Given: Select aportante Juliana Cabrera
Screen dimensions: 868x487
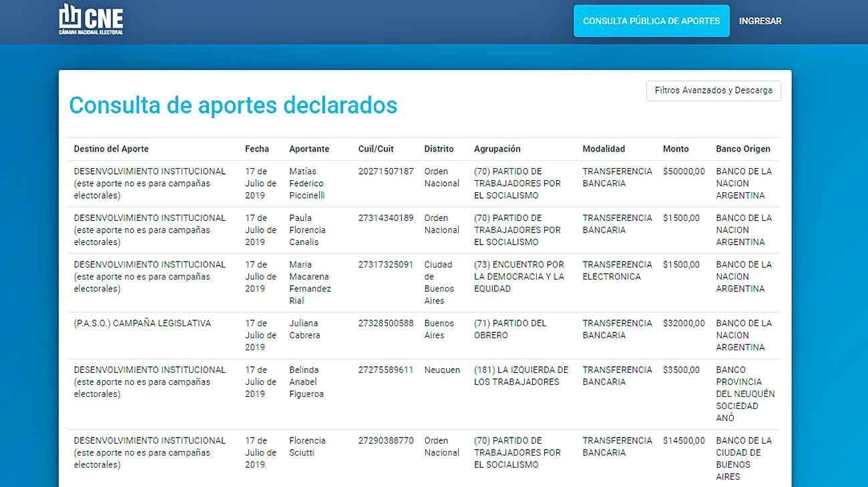Looking at the screenshot, I should click(x=304, y=329).
